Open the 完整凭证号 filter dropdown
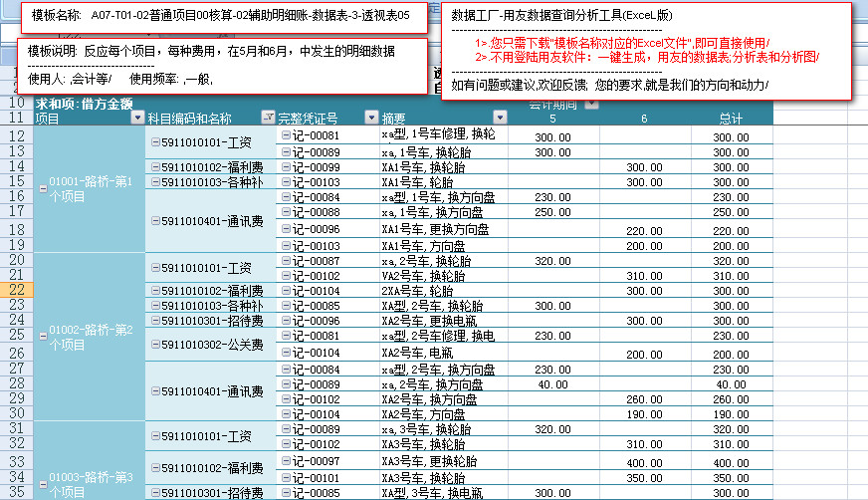Screen dimensions: 868x500 pyautogui.click(x=371, y=119)
